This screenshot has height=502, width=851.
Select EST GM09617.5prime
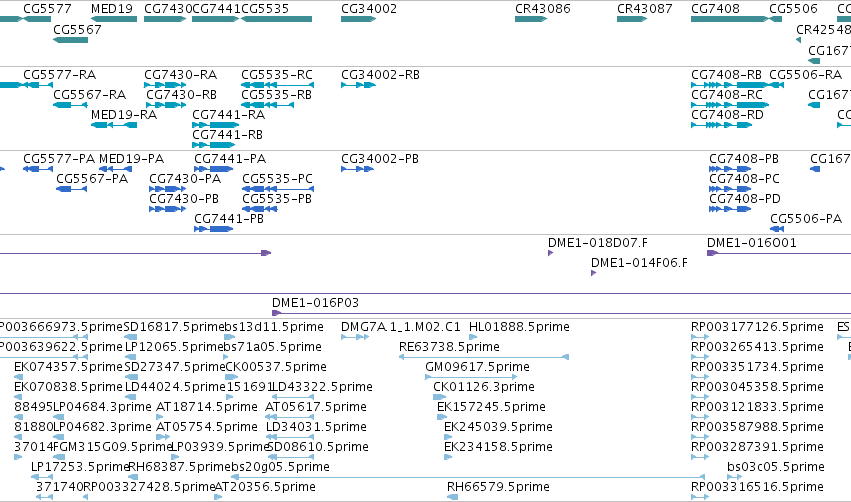(x=471, y=377)
